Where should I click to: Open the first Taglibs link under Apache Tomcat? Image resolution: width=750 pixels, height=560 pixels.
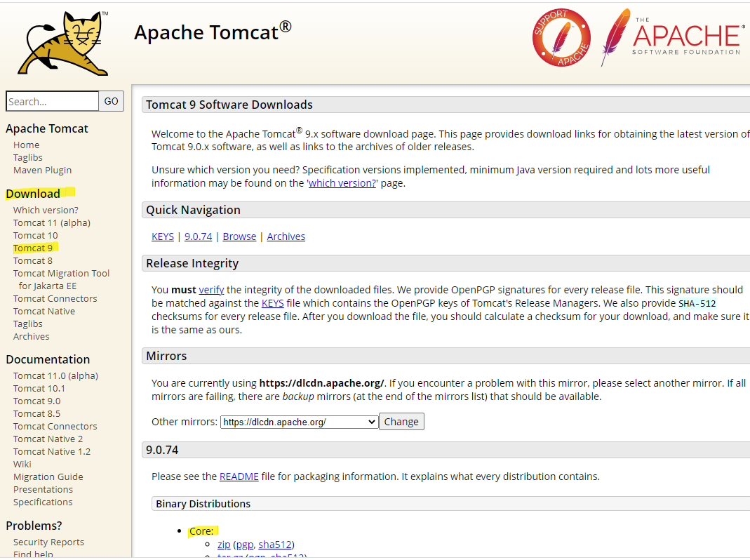[28, 157]
